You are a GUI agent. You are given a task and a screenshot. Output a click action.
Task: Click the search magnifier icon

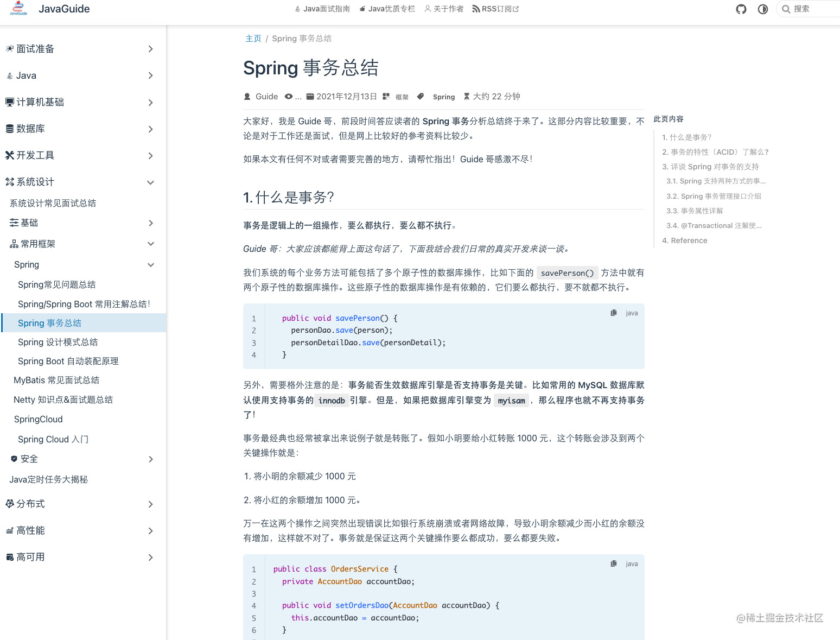786,9
